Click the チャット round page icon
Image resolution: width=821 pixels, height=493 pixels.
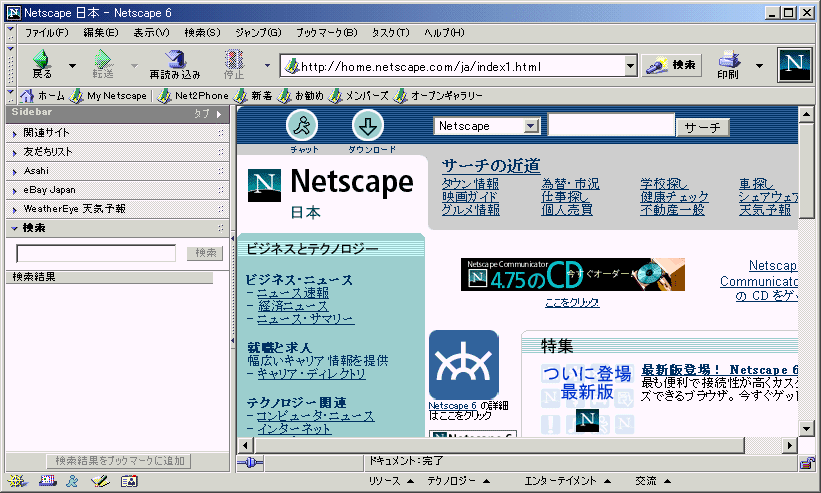coord(302,126)
